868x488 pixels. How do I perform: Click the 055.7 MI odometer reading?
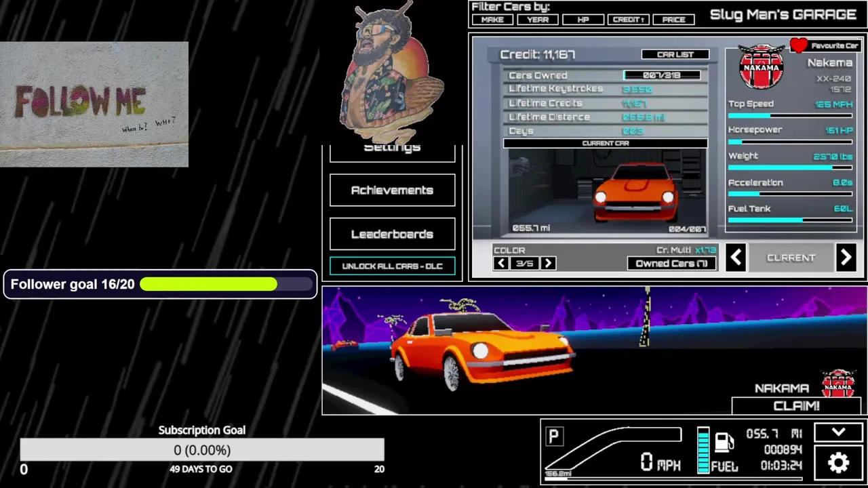tap(774, 434)
